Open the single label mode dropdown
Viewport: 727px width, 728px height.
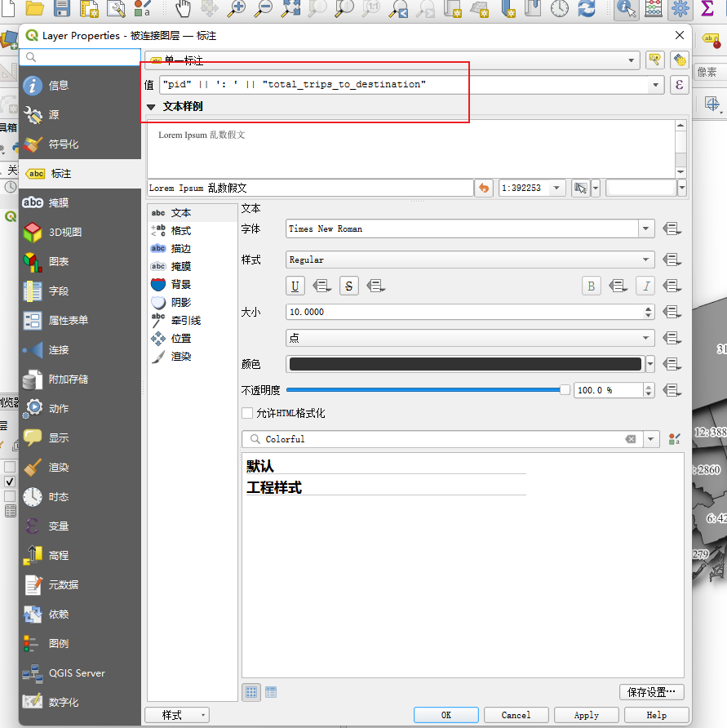392,60
